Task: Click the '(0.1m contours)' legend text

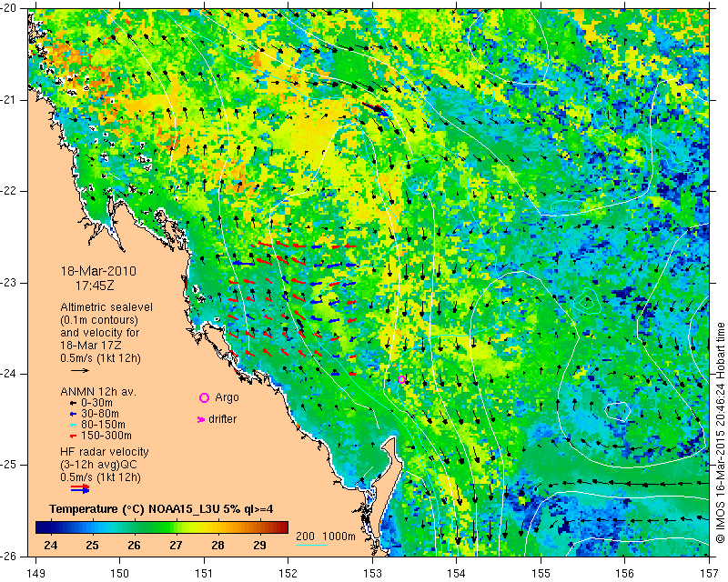Action: pyautogui.click(x=99, y=320)
